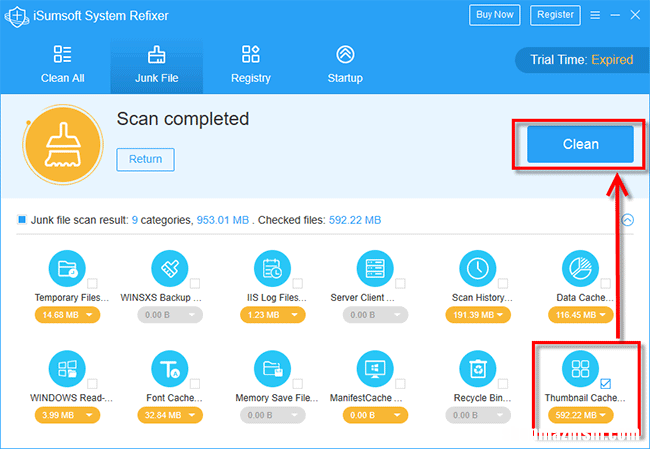
Task: Check the ManifestCache checkbox
Action: click(400, 384)
